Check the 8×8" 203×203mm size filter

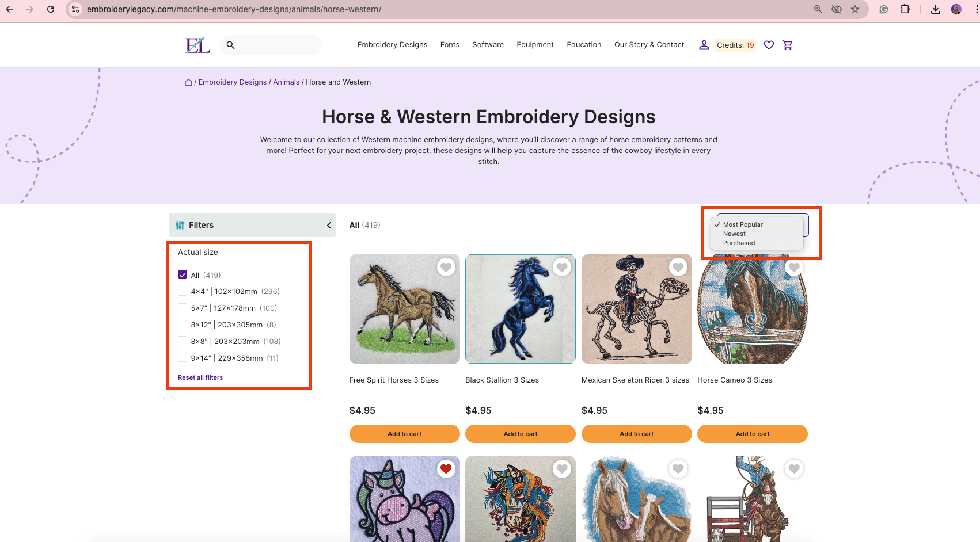coord(183,341)
